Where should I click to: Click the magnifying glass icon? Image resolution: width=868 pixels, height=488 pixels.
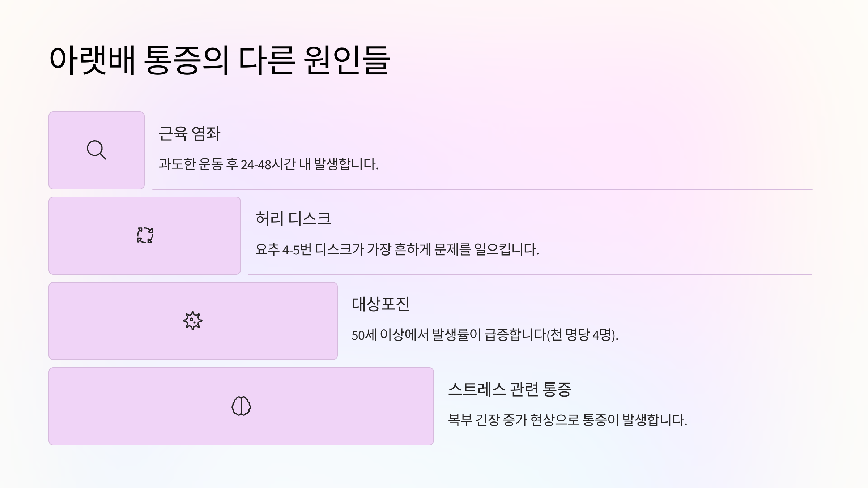(97, 150)
